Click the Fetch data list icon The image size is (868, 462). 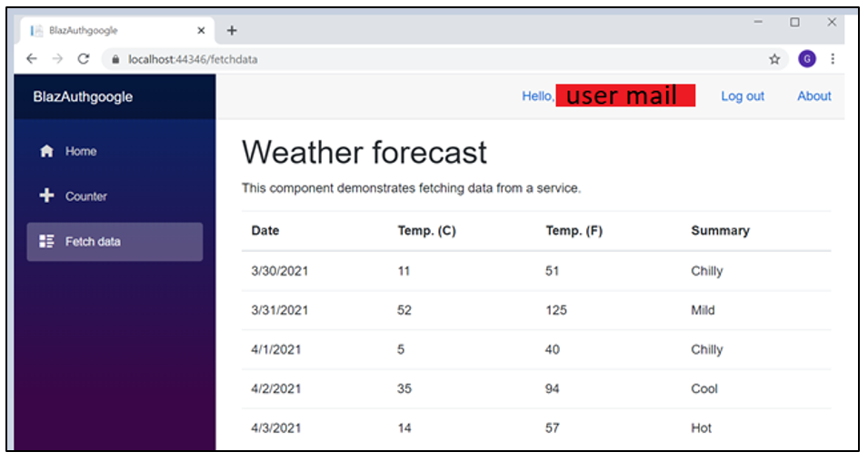[47, 242]
